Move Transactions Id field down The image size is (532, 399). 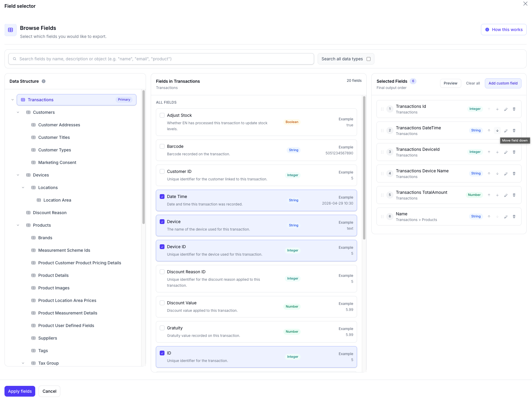click(497, 109)
